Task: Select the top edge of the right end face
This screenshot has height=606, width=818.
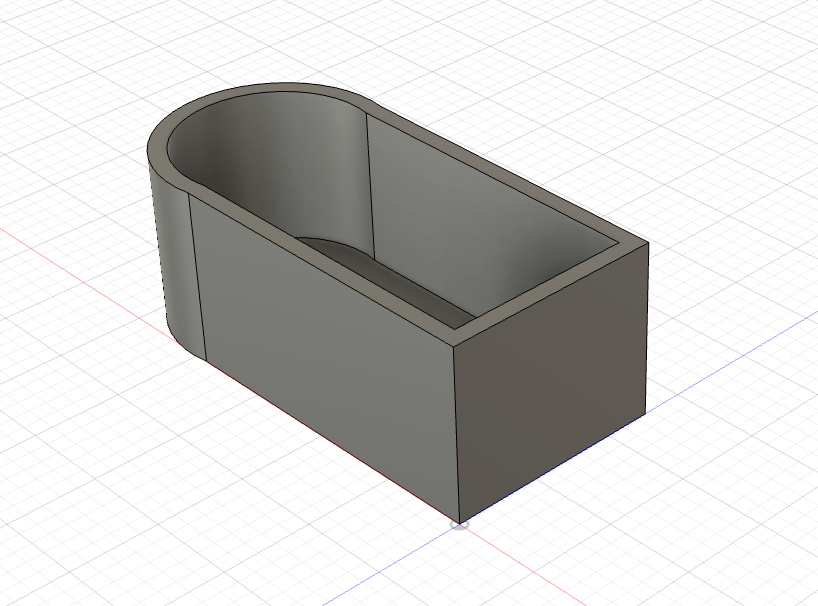Action: 550,294
